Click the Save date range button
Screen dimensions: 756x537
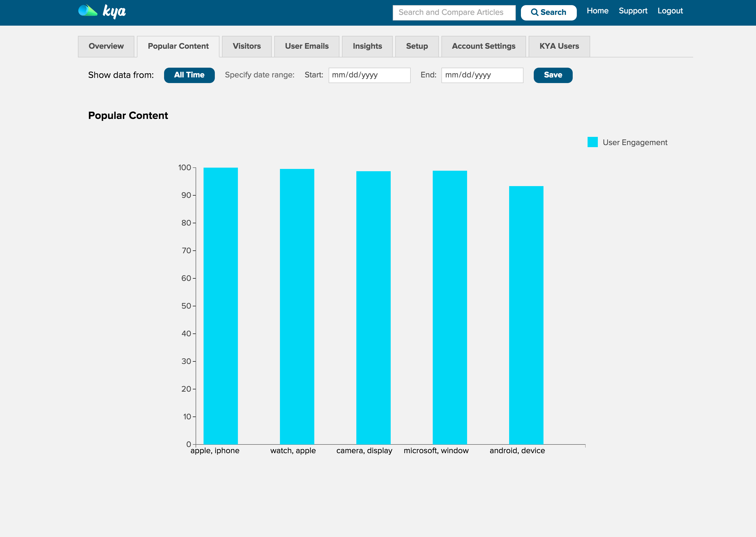553,75
